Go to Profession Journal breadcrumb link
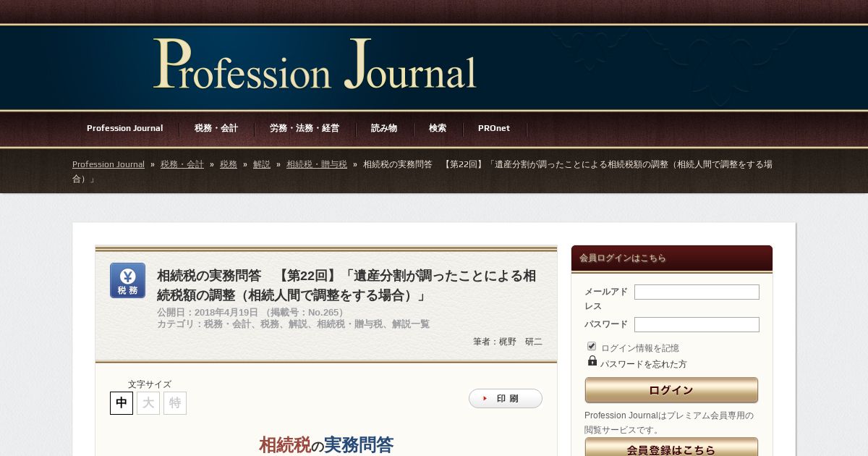The height and width of the screenshot is (456, 868). (109, 164)
